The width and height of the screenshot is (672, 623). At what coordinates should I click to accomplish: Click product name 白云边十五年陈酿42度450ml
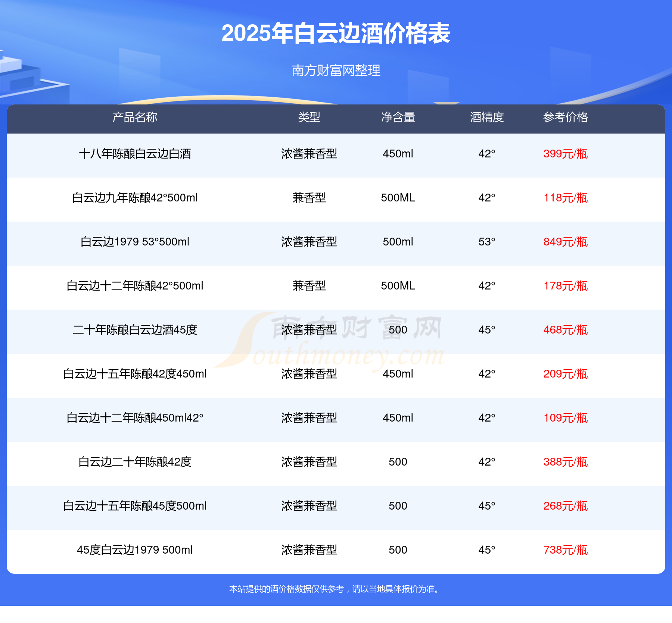(135, 374)
